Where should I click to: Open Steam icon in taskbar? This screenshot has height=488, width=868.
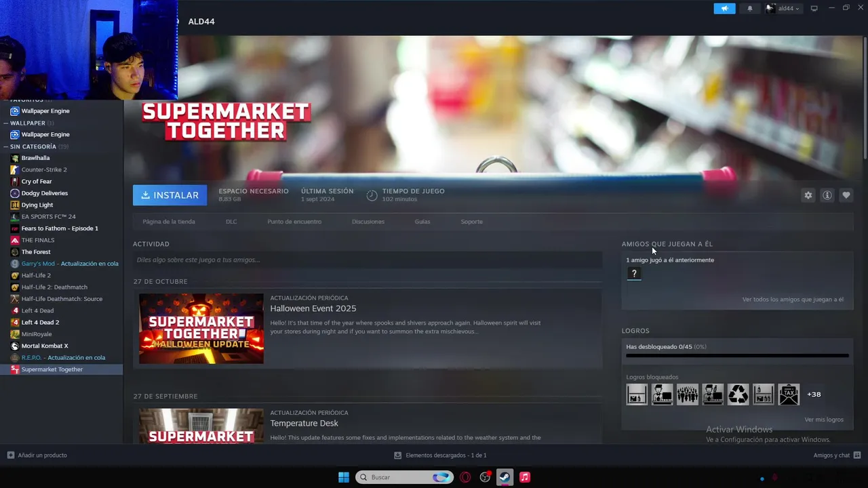pyautogui.click(x=505, y=477)
